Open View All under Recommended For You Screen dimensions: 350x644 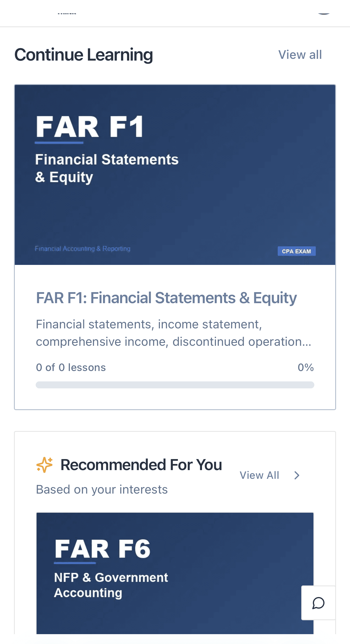tap(259, 475)
